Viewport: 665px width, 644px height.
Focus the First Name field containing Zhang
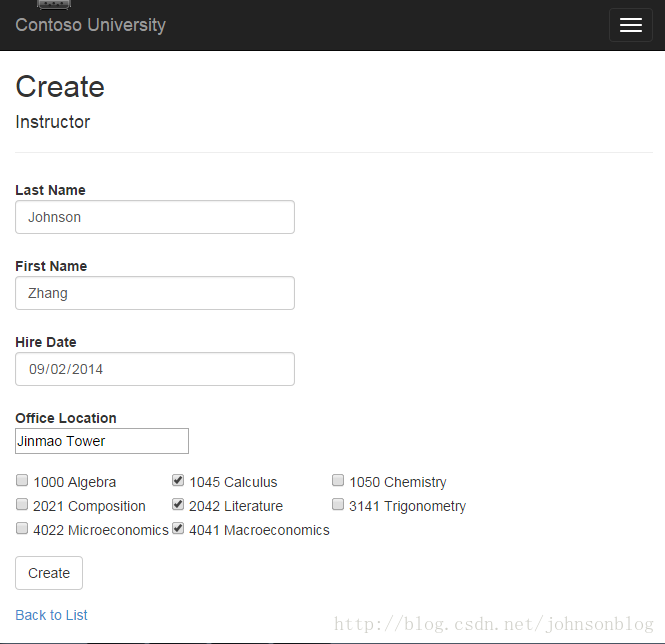point(155,293)
